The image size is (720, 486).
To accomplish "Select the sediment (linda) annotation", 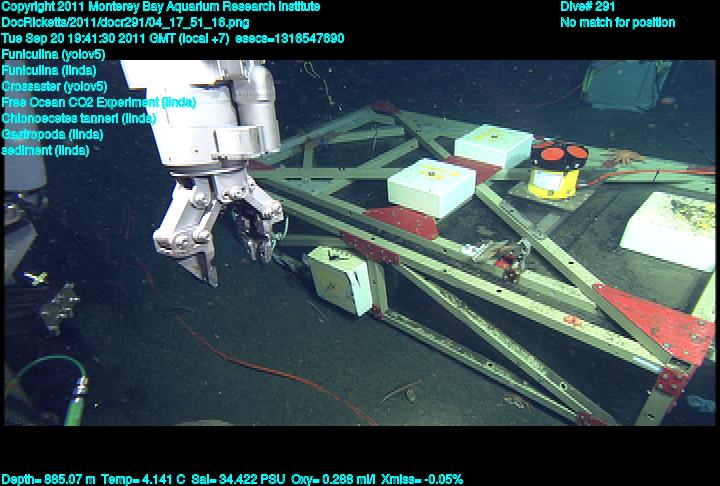I will [x=45, y=150].
